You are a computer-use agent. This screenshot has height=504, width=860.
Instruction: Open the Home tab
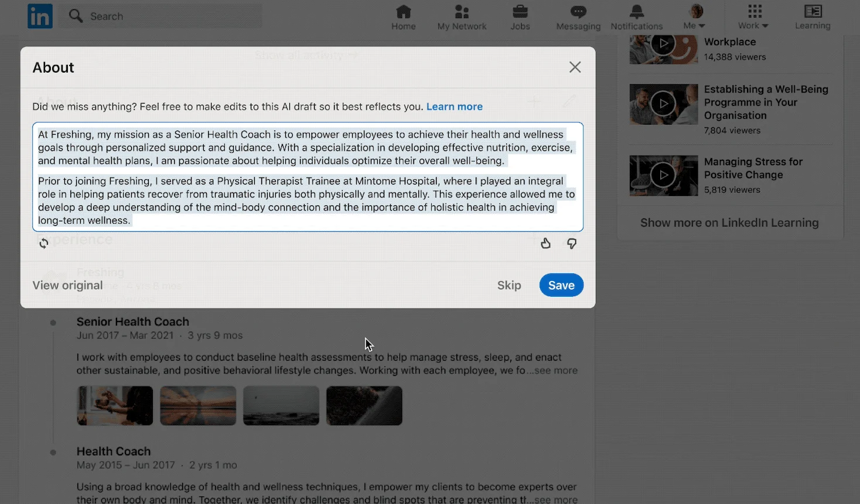pos(403,17)
